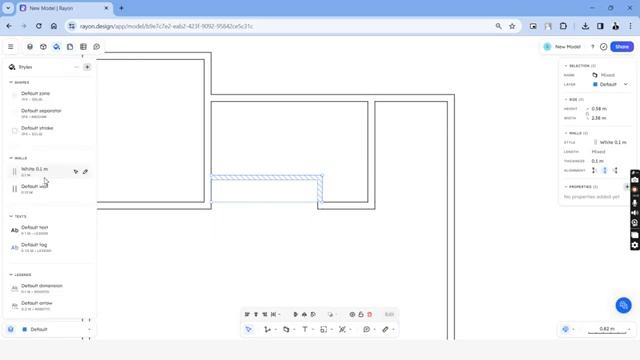Flip selection horizontally

[x=296, y=314]
